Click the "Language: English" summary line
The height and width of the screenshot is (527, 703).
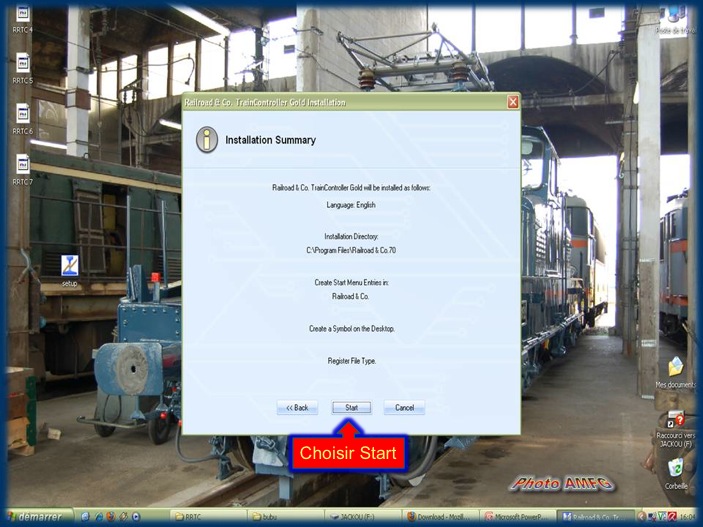(x=351, y=205)
